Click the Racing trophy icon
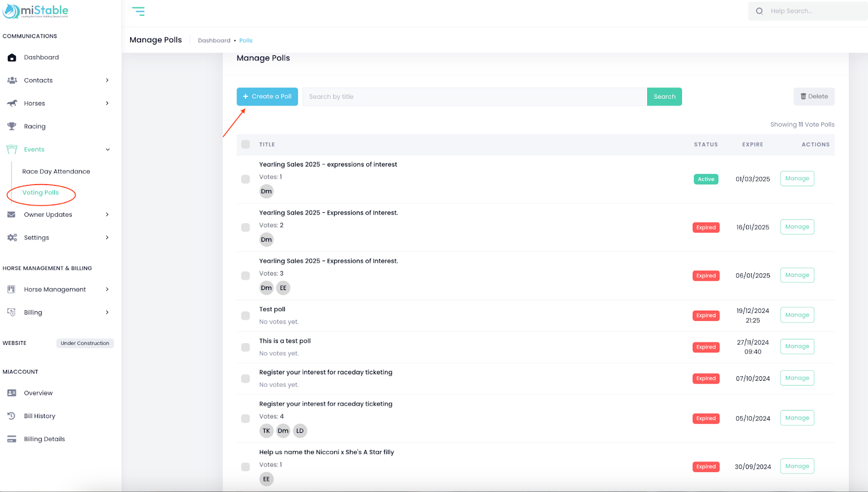868x492 pixels. click(12, 127)
